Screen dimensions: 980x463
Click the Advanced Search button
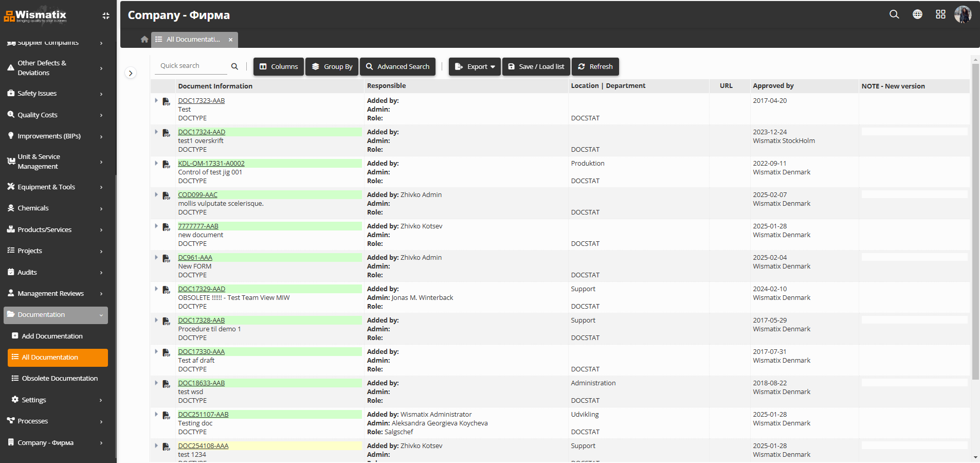(x=397, y=66)
